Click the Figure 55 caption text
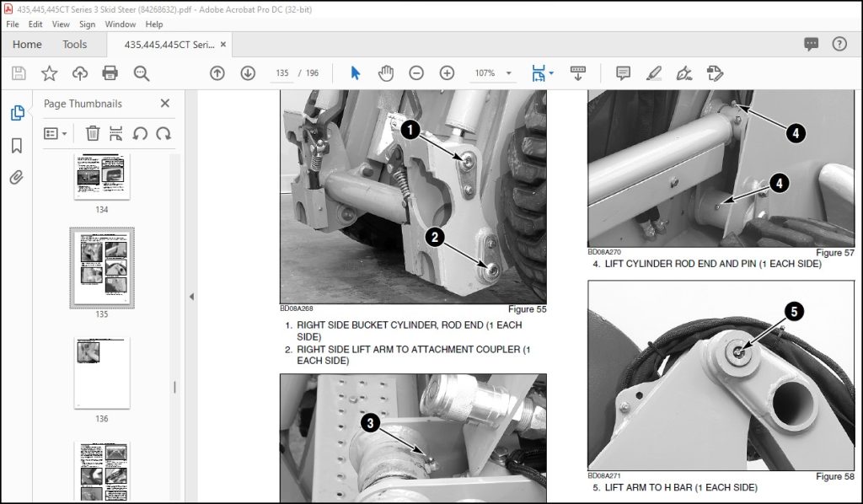The image size is (863, 504). (527, 309)
